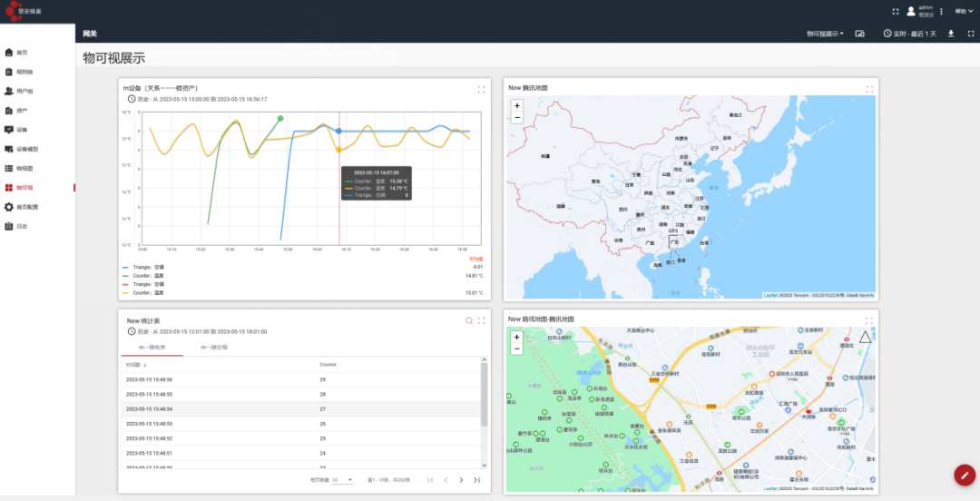This screenshot has width=980, height=501.
Task: Select 物视图 in the sidebar menu
Action: click(x=24, y=169)
